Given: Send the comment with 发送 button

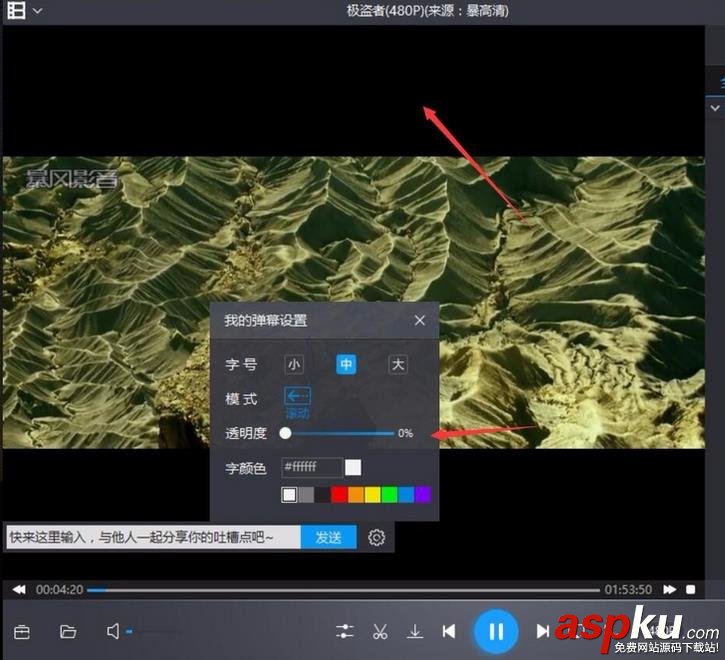Looking at the screenshot, I should pos(329,537).
